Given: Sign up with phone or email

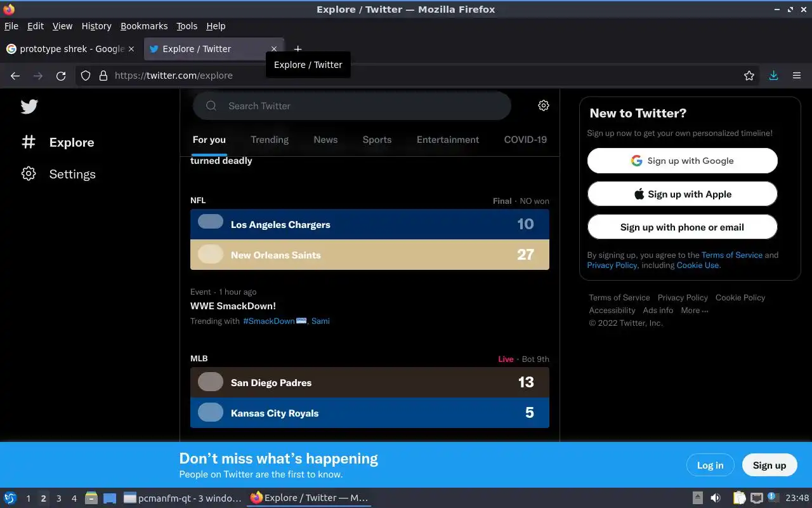Looking at the screenshot, I should coord(683,227).
